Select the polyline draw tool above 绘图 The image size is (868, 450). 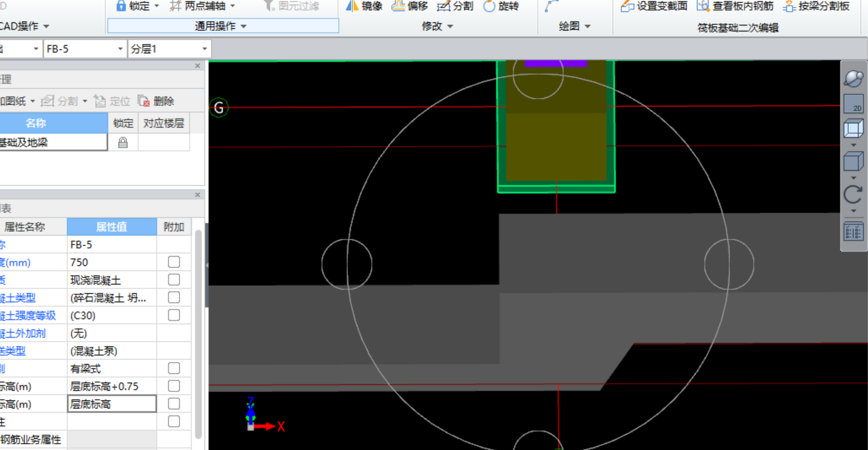tap(551, 6)
